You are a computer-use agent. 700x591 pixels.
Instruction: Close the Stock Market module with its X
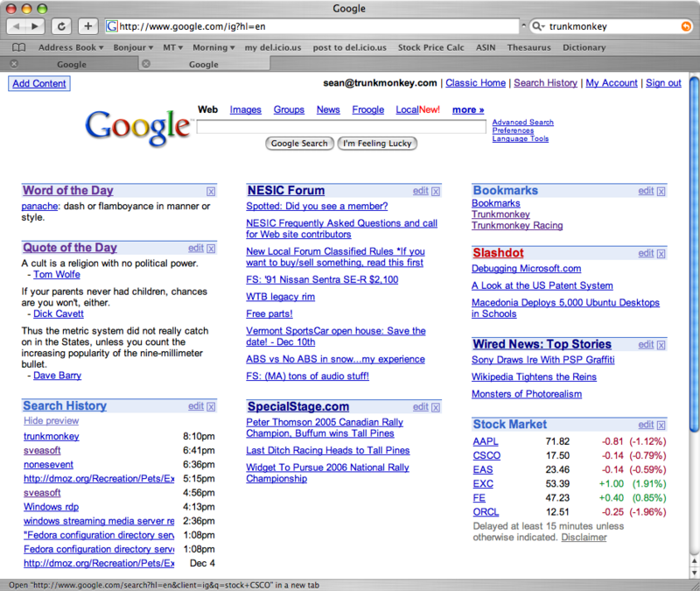(661, 426)
